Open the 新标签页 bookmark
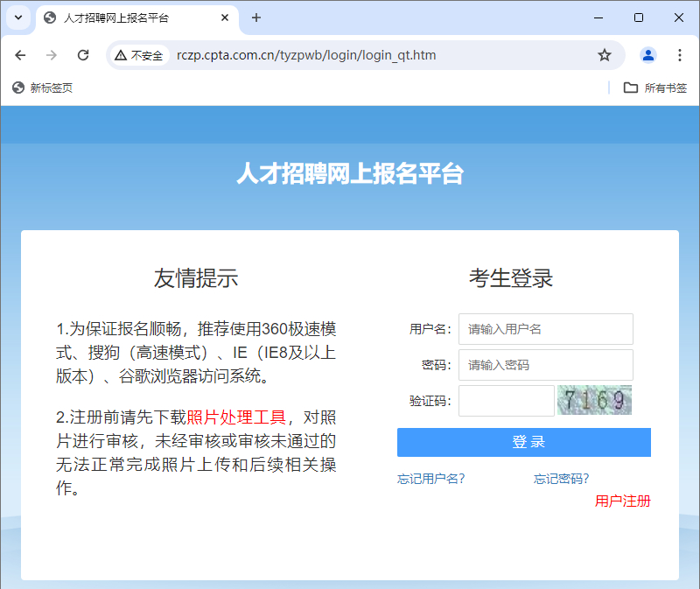 tap(43, 88)
